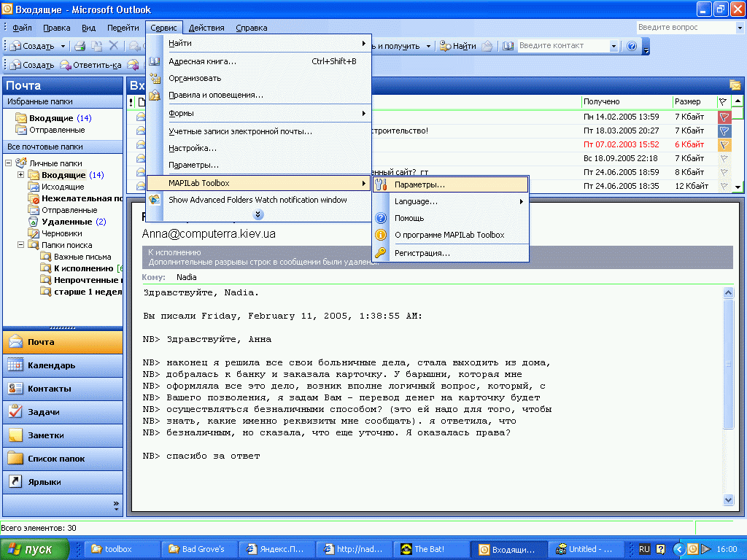This screenshot has width=747, height=560.
Task: Open Список папок pane
Action: 63,459
